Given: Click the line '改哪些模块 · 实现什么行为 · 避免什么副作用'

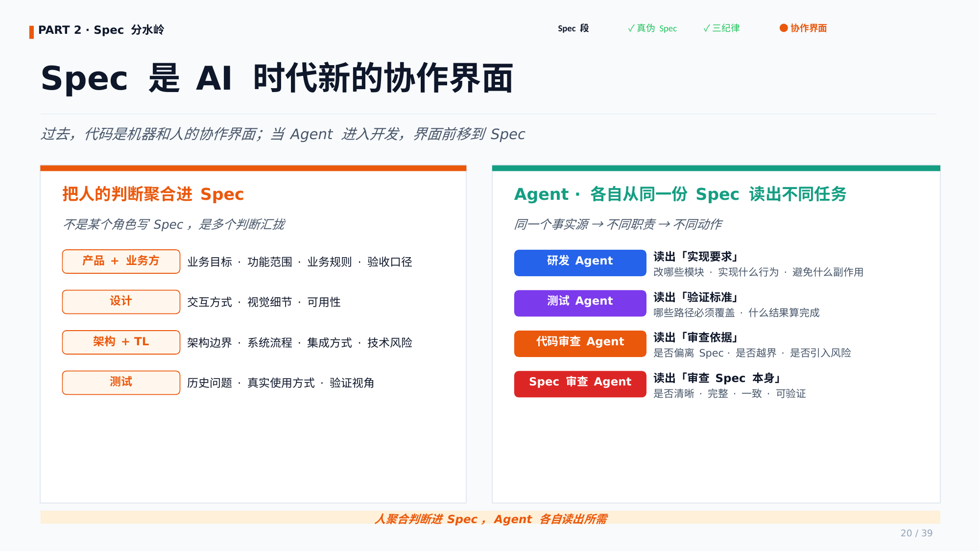Looking at the screenshot, I should click(758, 272).
